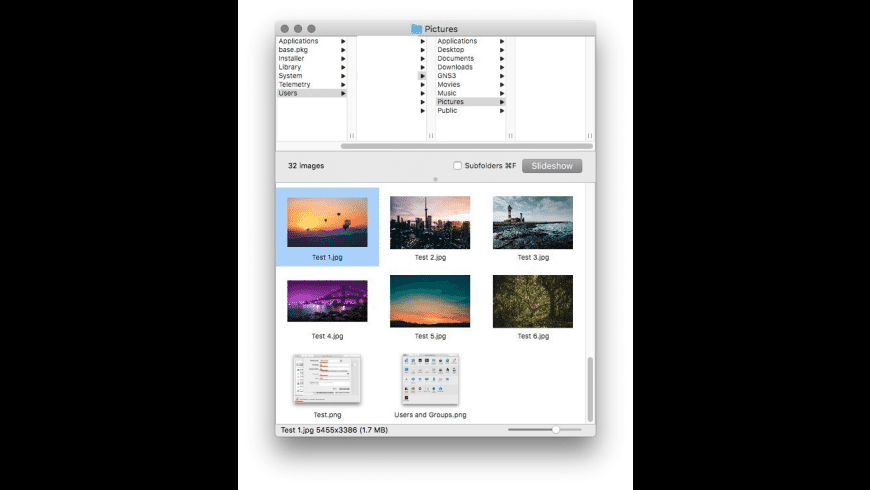Adjust the thumbnail size slider handle
The height and width of the screenshot is (490, 870).
pyautogui.click(x=555, y=430)
